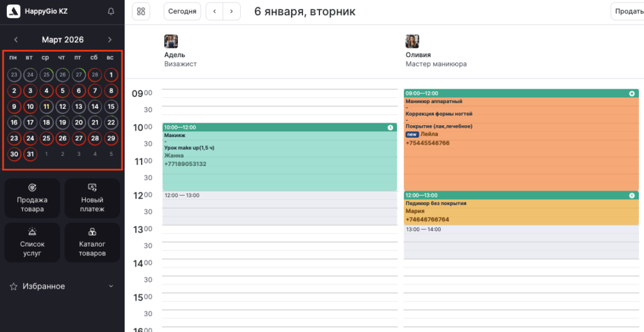Click the Продать button

(x=628, y=11)
